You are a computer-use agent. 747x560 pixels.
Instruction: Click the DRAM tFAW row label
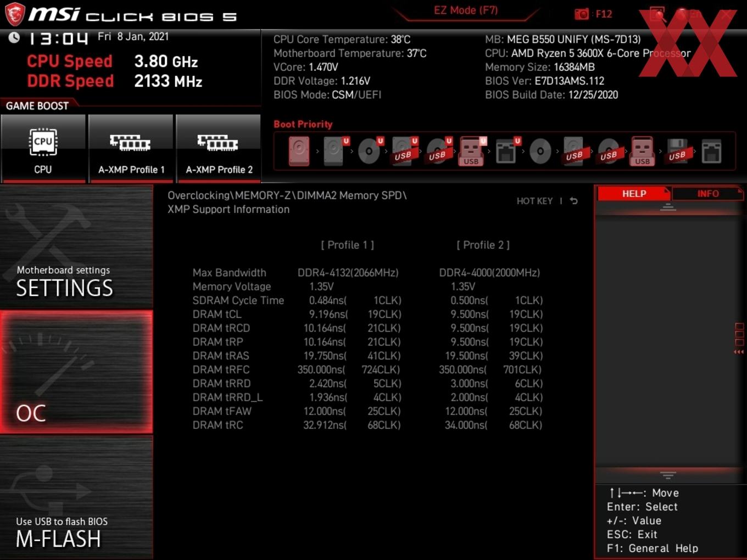(x=222, y=411)
